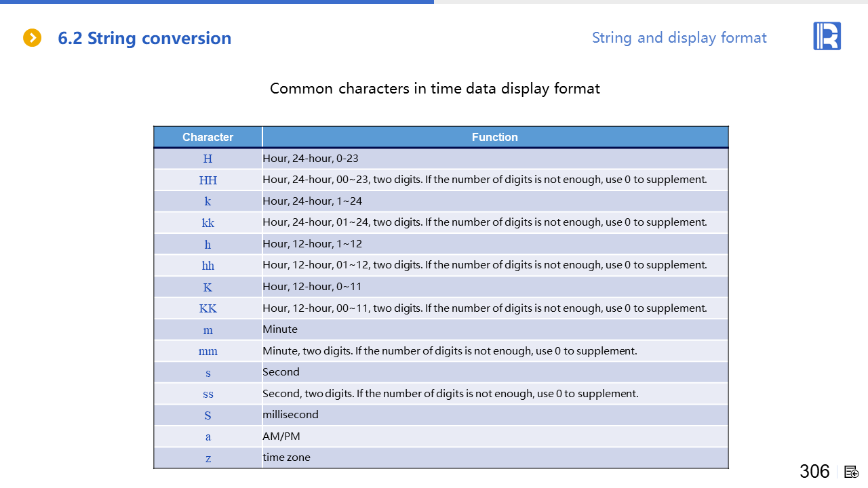This screenshot has height=488, width=868.
Task: Click the blue progress bar at top
Action: click(x=217, y=2)
